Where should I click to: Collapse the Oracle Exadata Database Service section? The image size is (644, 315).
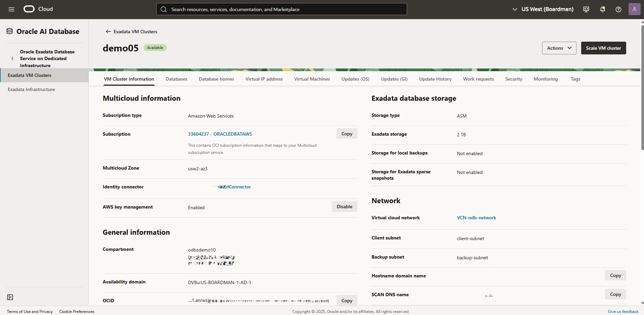click(12, 58)
